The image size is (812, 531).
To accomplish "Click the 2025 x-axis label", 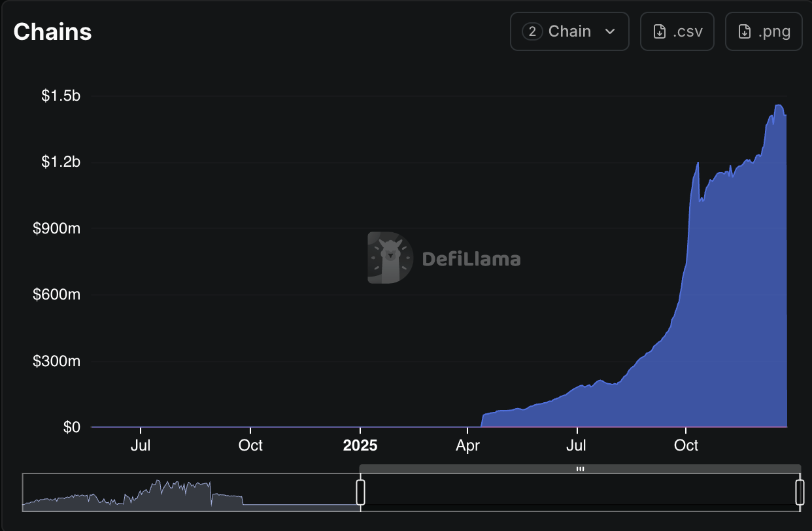I will pos(360,445).
